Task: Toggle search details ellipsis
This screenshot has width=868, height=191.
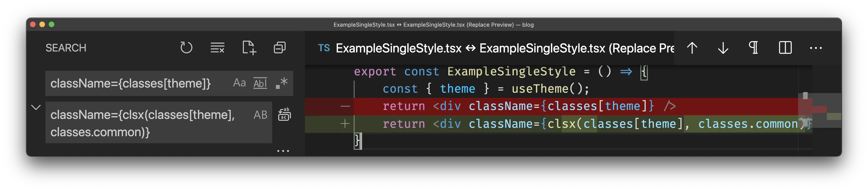Action: tap(283, 151)
